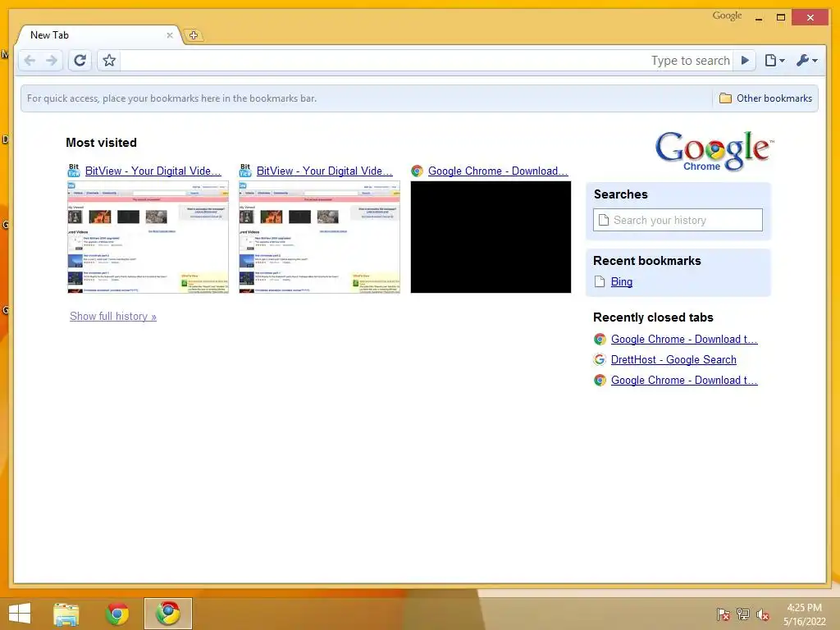
Task: Click the back navigation arrow
Action: point(30,61)
